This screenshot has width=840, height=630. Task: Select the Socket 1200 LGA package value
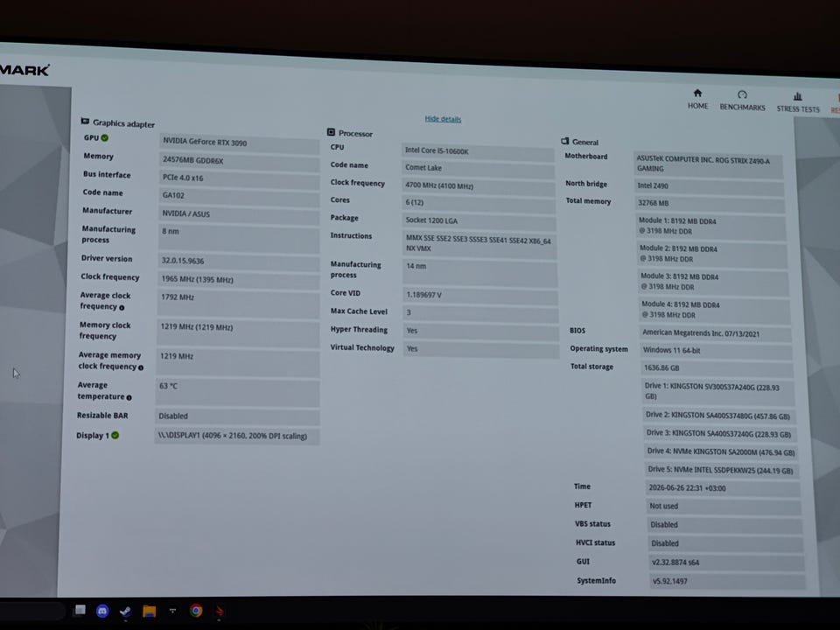(x=479, y=220)
